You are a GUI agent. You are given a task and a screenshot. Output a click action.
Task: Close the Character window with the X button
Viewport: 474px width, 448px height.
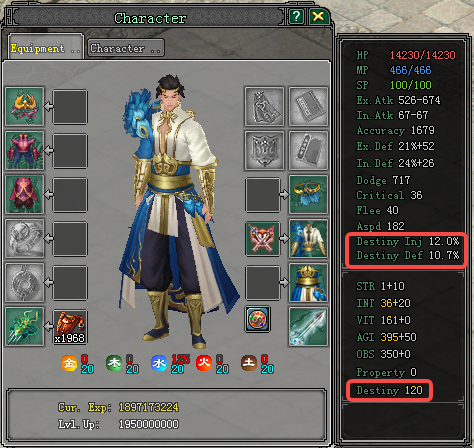coord(319,16)
